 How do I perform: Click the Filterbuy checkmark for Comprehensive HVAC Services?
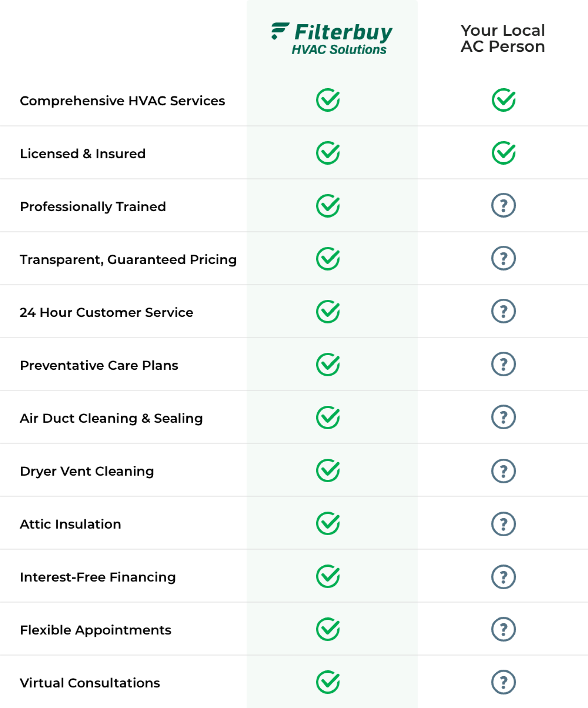pos(328,100)
